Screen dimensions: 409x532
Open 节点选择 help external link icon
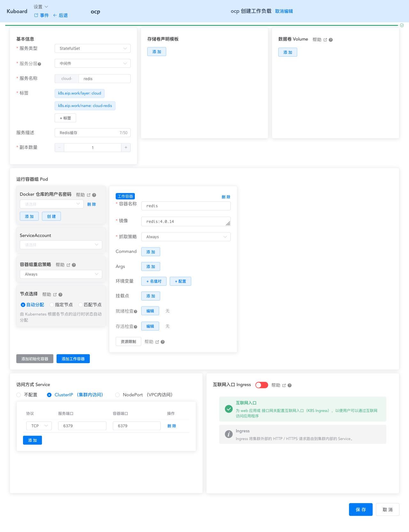pos(55,295)
